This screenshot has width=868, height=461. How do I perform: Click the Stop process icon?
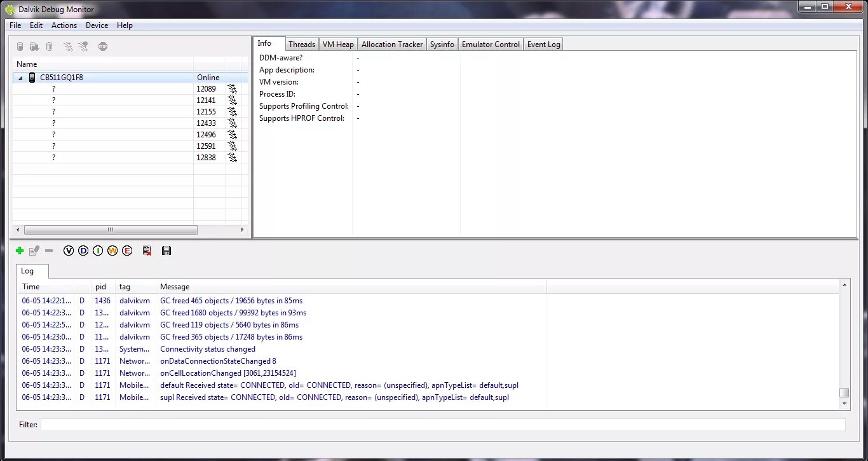103,46
